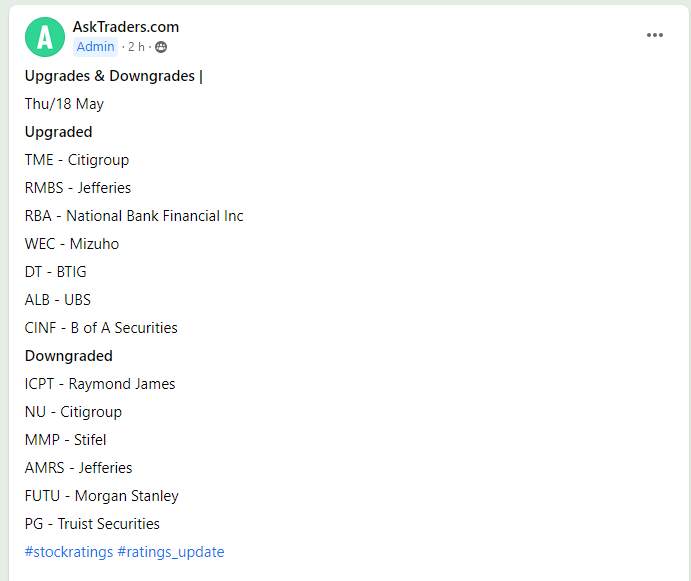Follow the #stockratings hashtag

68,552
